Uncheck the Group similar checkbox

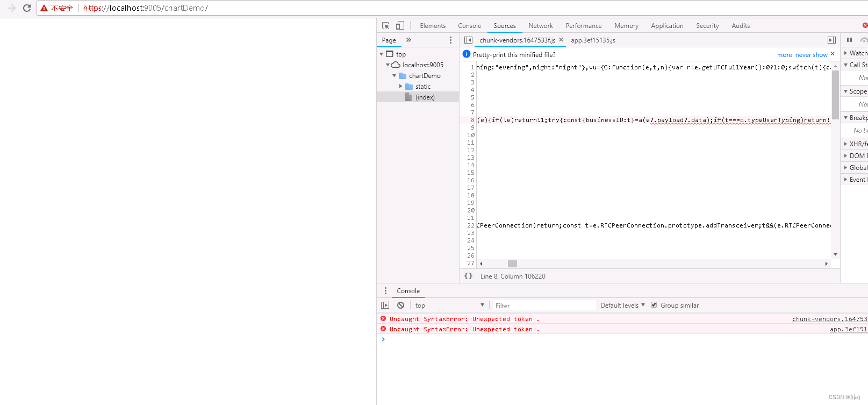click(x=654, y=305)
